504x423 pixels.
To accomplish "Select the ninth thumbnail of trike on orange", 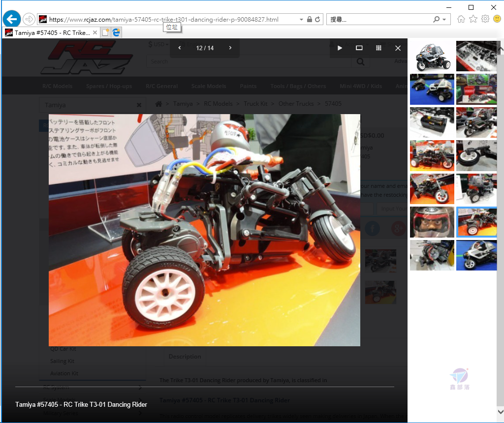I will pos(432,189).
